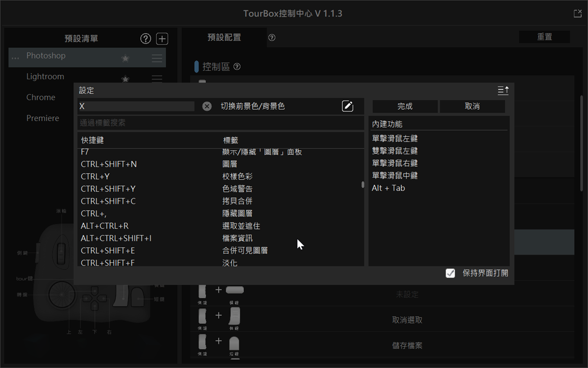Toggle the favorite star on the Photoshop preset
The height and width of the screenshot is (368, 588).
tap(125, 57)
